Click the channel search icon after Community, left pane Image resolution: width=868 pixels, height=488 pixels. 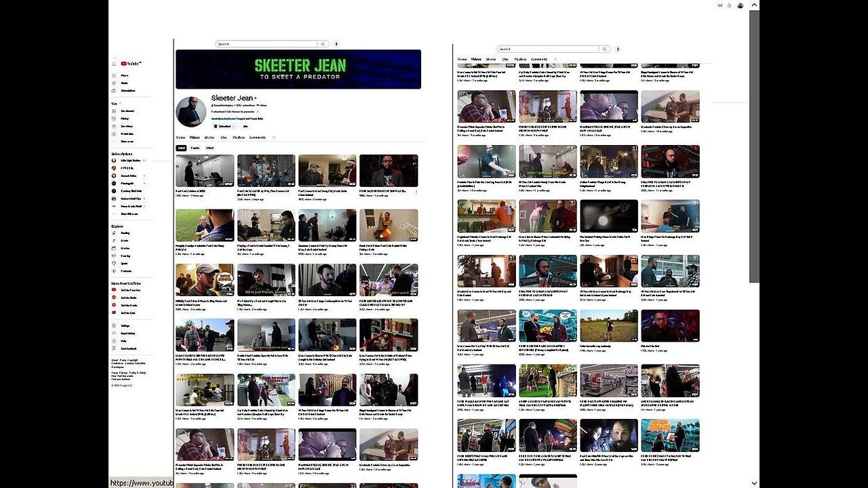(x=274, y=138)
